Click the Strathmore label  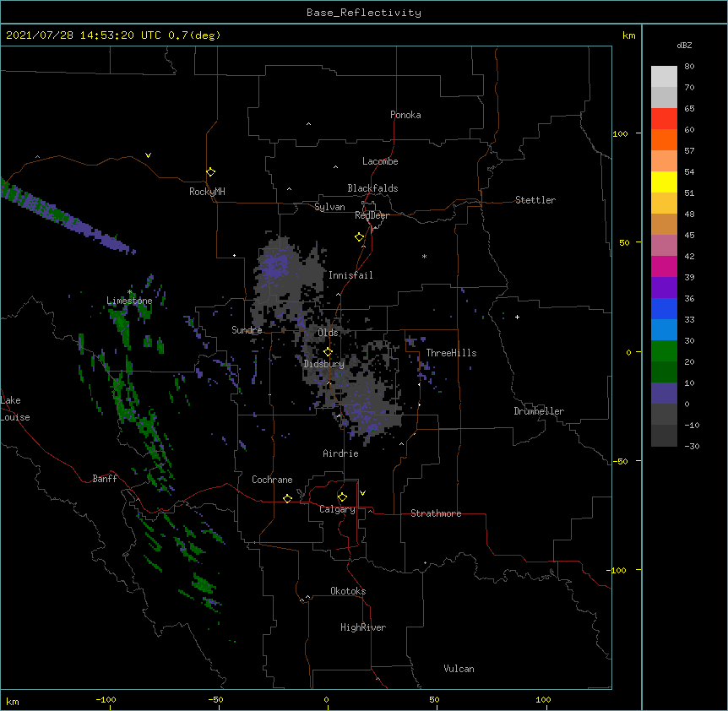point(436,513)
